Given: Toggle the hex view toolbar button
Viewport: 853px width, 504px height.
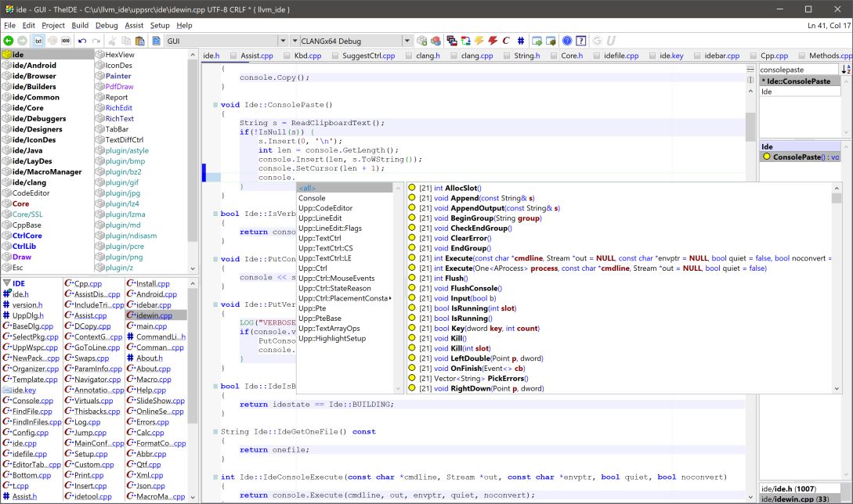Looking at the screenshot, I should (67, 41).
